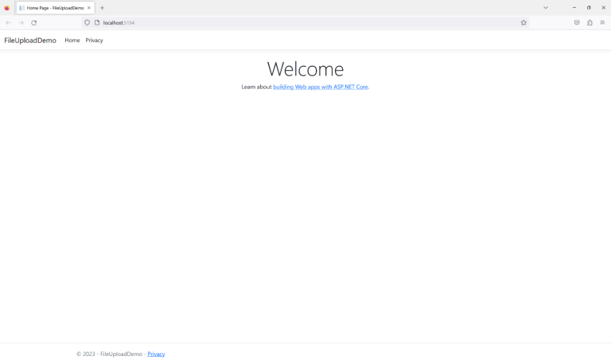The image size is (611, 364).
Task: Open Privacy in the top navbar
Action: 94,40
